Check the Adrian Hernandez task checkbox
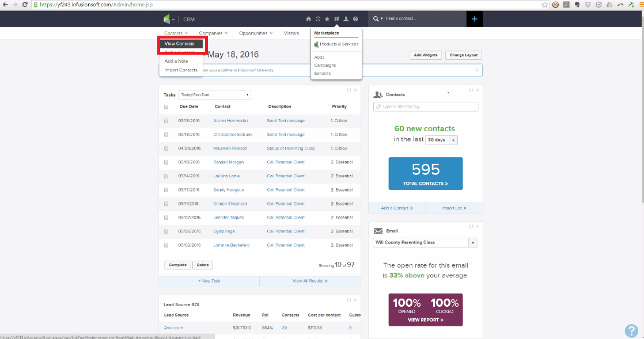644x339 pixels. point(166,121)
